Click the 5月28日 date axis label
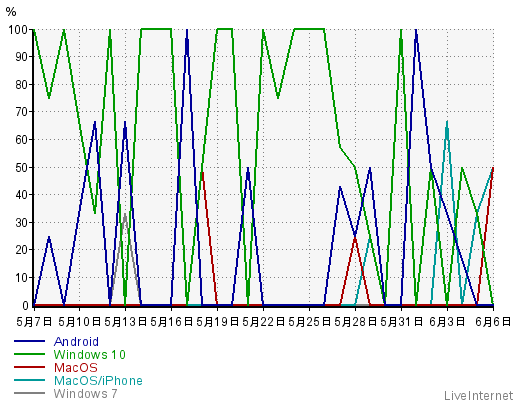This screenshot has height=405, width=520. 355,322
